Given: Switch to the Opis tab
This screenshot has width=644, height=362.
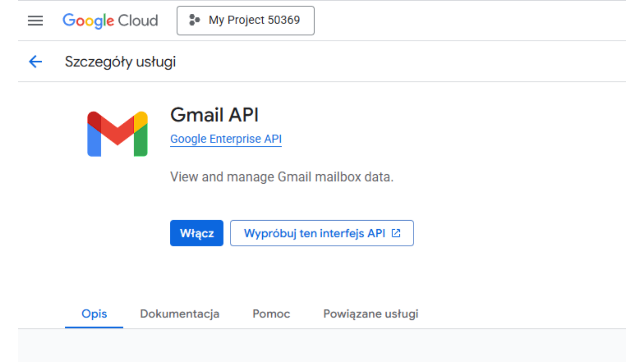Looking at the screenshot, I should [94, 314].
